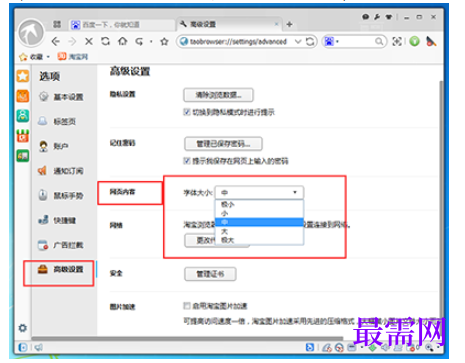Click the gear icon at the sidebar bottom
The width and height of the screenshot is (465, 363).
(23, 328)
